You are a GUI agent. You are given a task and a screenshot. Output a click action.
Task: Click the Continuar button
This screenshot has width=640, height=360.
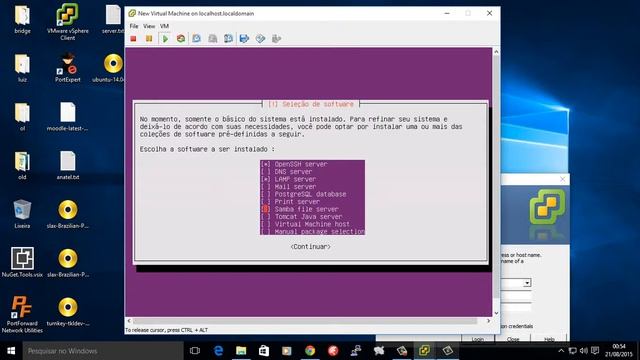[x=311, y=247]
